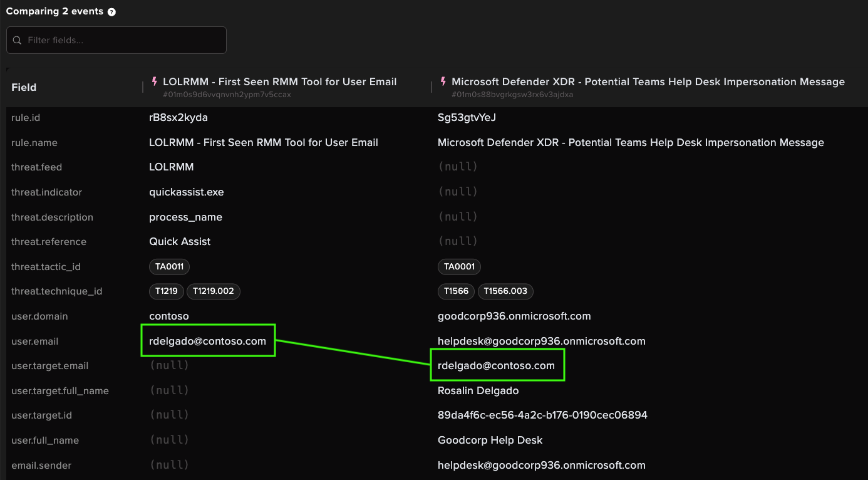The width and height of the screenshot is (868, 480).
Task: Select the threat.reference field name
Action: tap(49, 242)
